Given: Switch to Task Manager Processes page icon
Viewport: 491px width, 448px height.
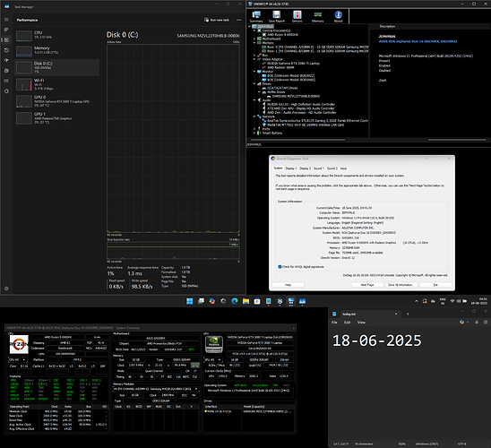Looking at the screenshot, I should (6, 30).
